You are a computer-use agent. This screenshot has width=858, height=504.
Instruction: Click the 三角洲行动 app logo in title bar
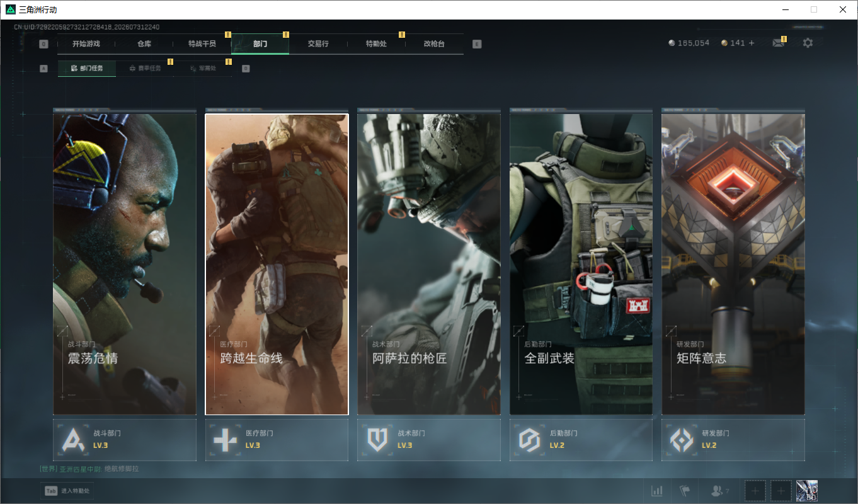[x=10, y=9]
